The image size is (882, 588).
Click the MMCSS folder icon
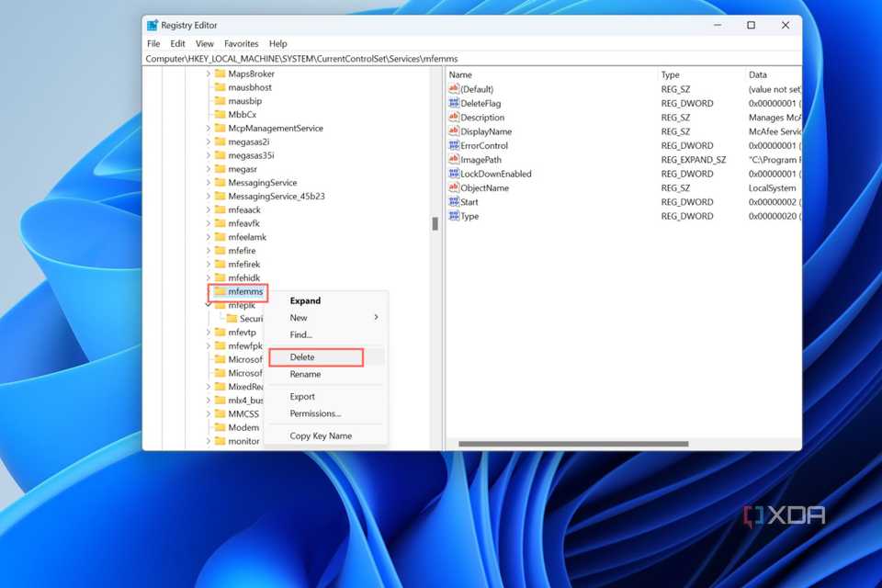[220, 413]
